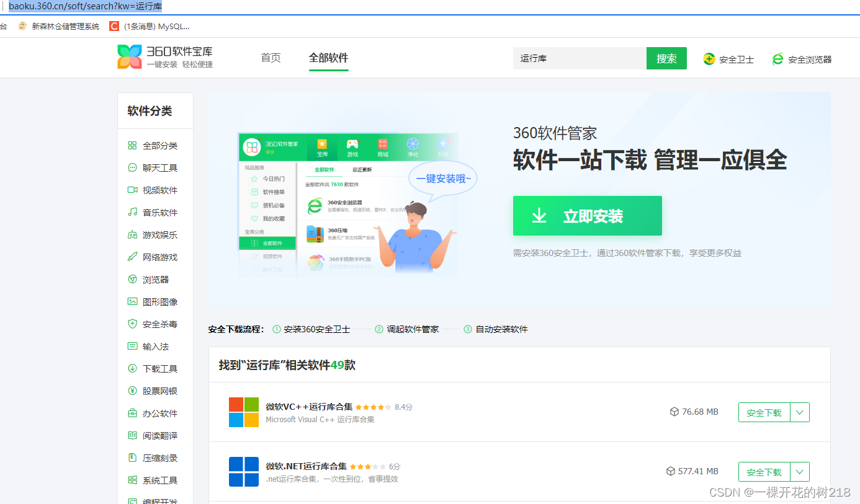
Task: Open 全部分类 category icon in sidebar
Action: coord(132,146)
